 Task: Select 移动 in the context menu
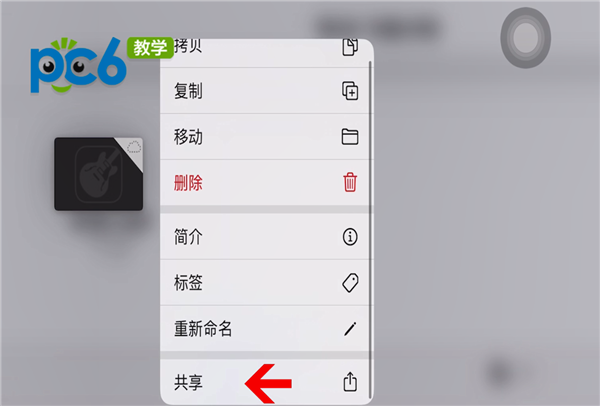(x=266, y=137)
